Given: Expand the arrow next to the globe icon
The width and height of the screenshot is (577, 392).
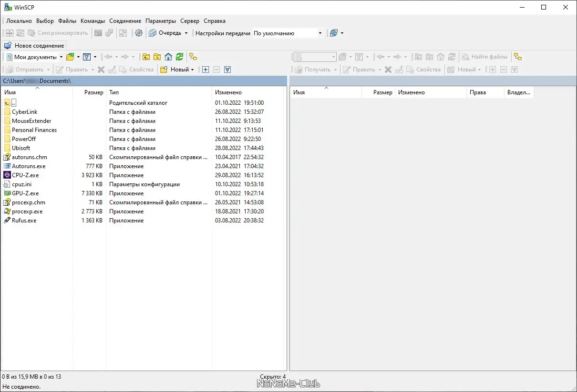Looking at the screenshot, I should pos(342,33).
